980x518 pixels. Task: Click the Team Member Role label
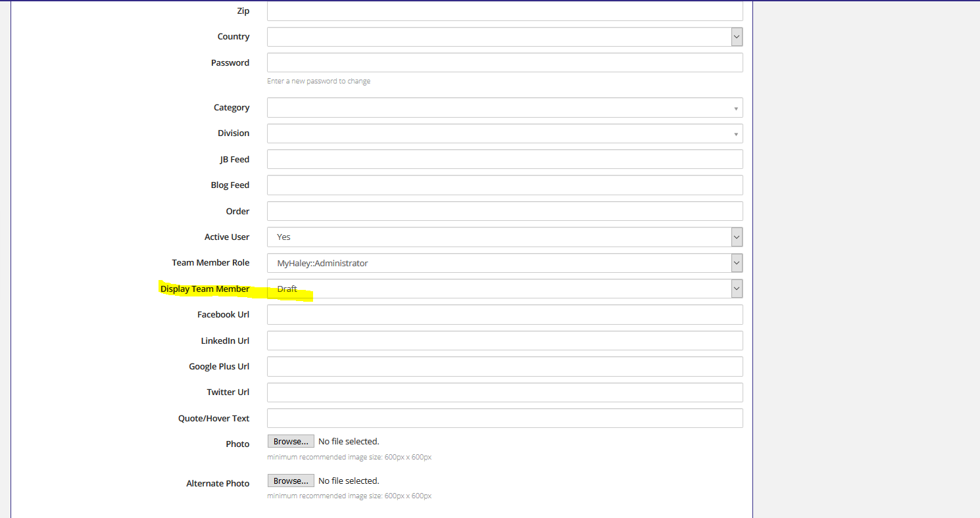[x=210, y=263]
